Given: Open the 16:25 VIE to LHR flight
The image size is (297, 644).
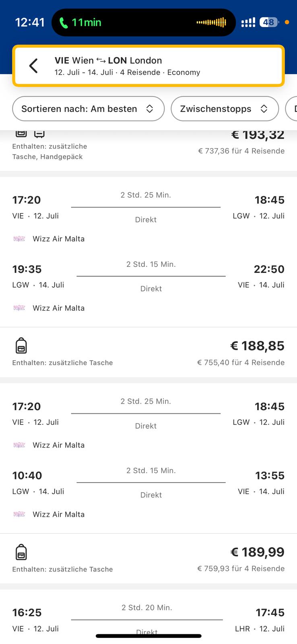Looking at the screenshot, I should click(148, 620).
